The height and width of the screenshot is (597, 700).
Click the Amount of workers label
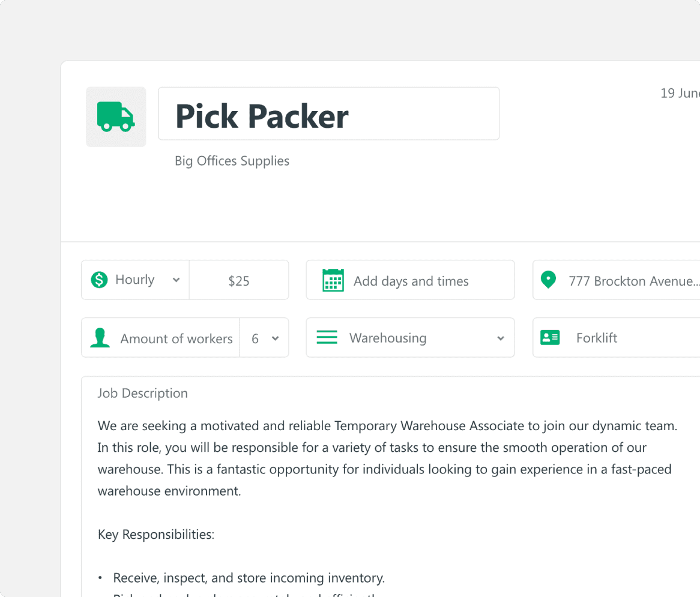pyautogui.click(x=176, y=338)
